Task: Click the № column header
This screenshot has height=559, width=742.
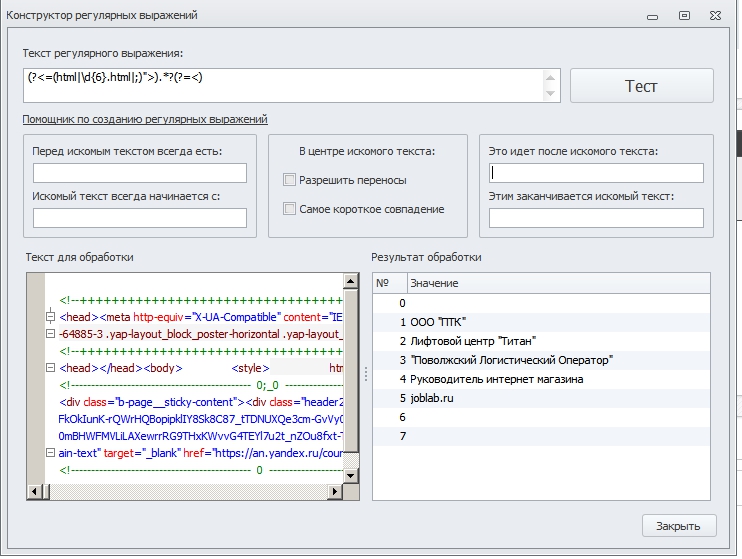Action: pyautogui.click(x=390, y=283)
